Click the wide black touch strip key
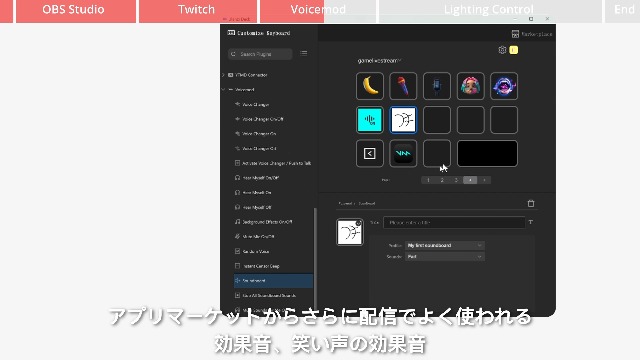 487,153
